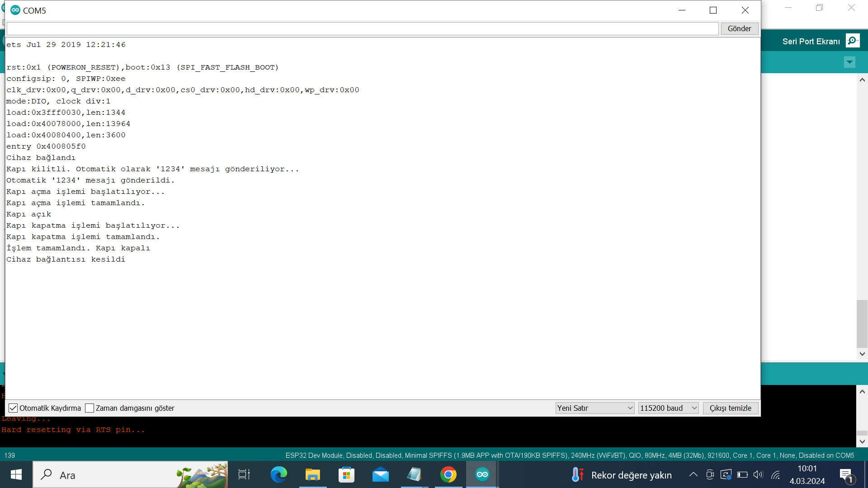Click the volume speaker tray icon
The height and width of the screenshot is (488, 868).
click(x=758, y=475)
